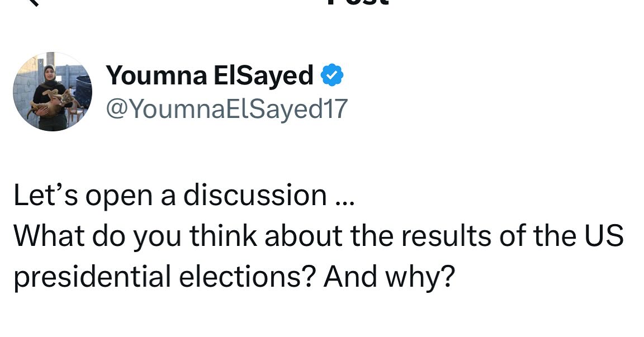The image size is (644, 337).
Task: Open the @YoumnaElSayed17 handle
Action: [x=226, y=108]
